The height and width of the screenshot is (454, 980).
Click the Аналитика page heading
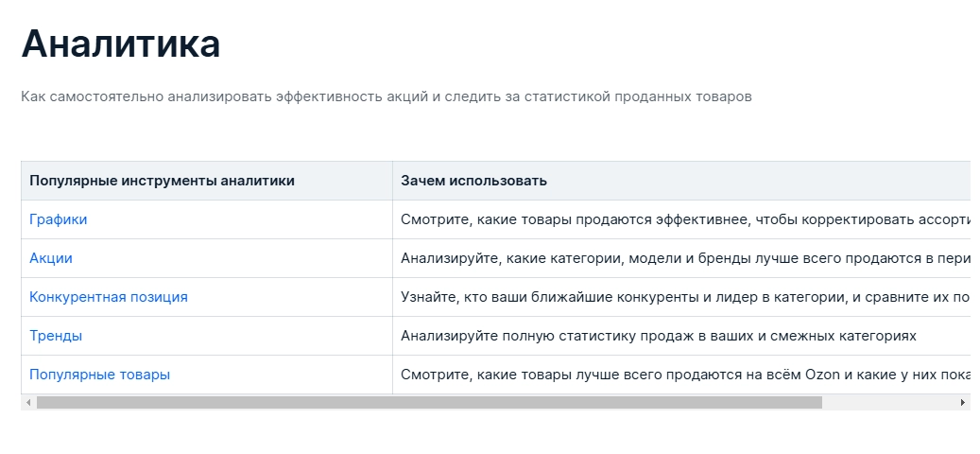tap(120, 44)
